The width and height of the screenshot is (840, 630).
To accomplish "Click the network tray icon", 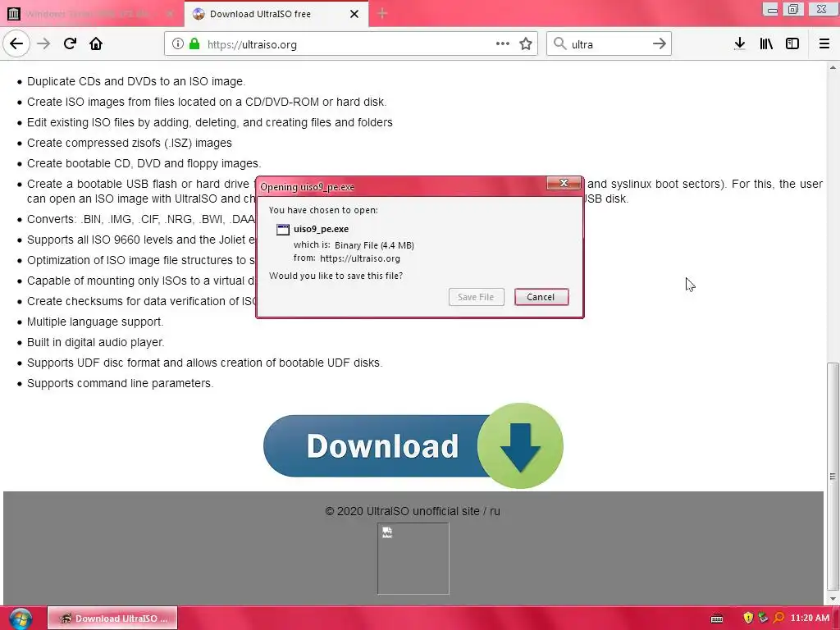I will [x=764, y=618].
